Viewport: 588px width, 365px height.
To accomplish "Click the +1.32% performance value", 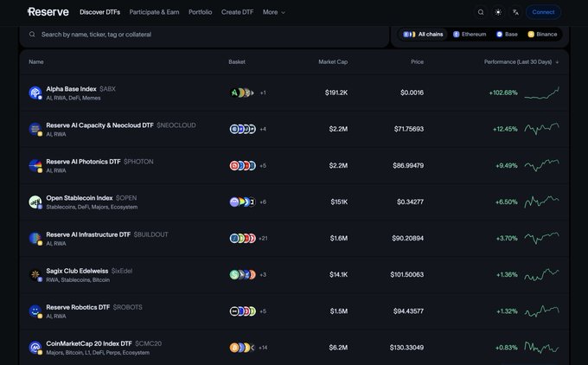I will tap(507, 311).
